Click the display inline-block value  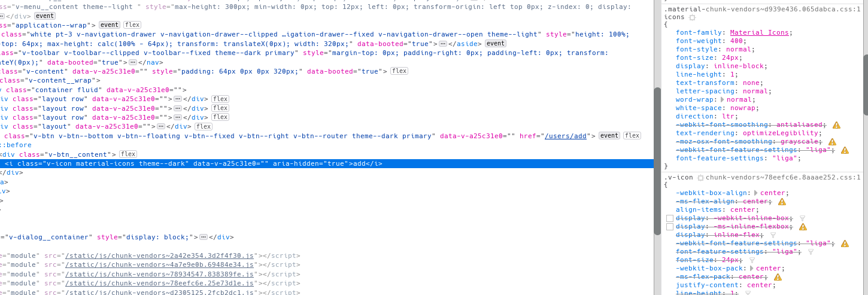click(x=738, y=66)
